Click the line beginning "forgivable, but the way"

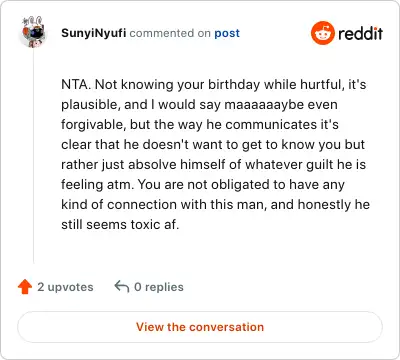[200, 125]
